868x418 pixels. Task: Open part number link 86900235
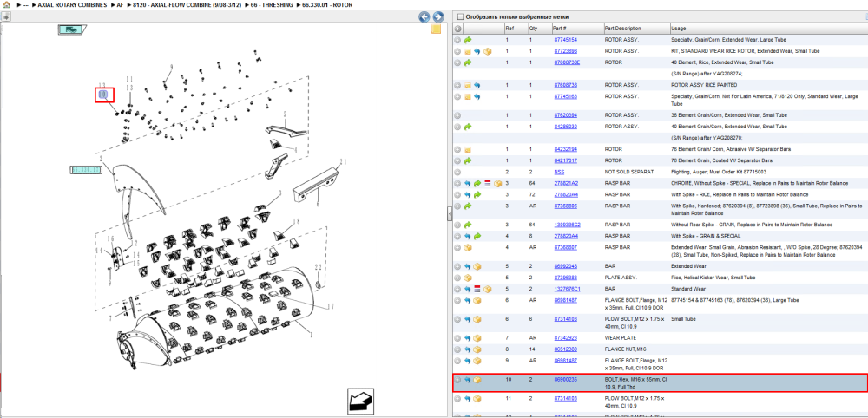565,380
